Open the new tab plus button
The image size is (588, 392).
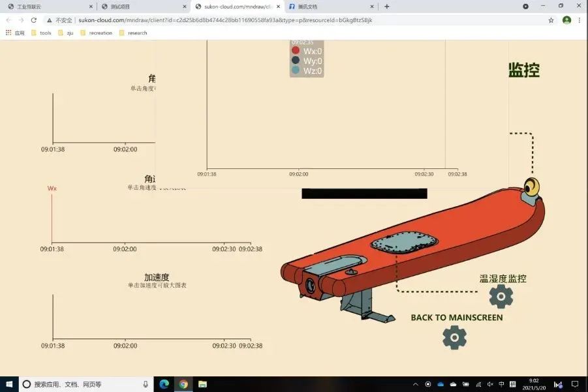point(386,7)
